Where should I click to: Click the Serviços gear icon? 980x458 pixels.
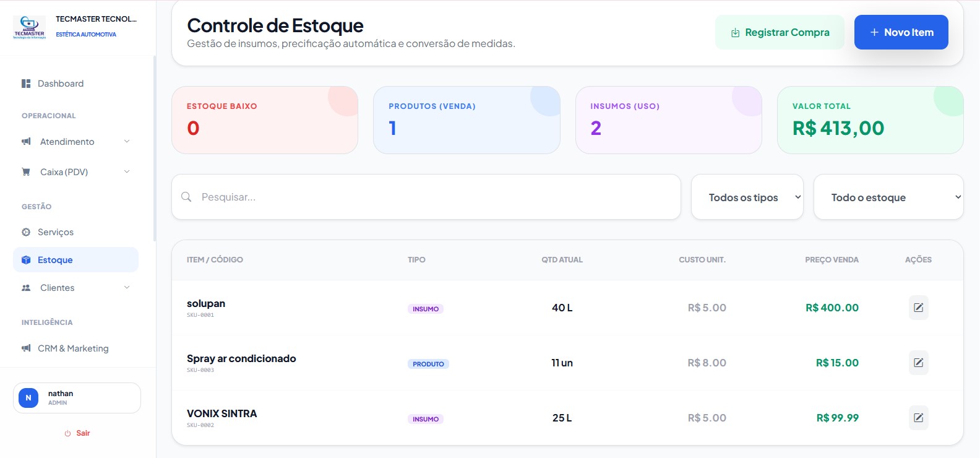pos(26,232)
